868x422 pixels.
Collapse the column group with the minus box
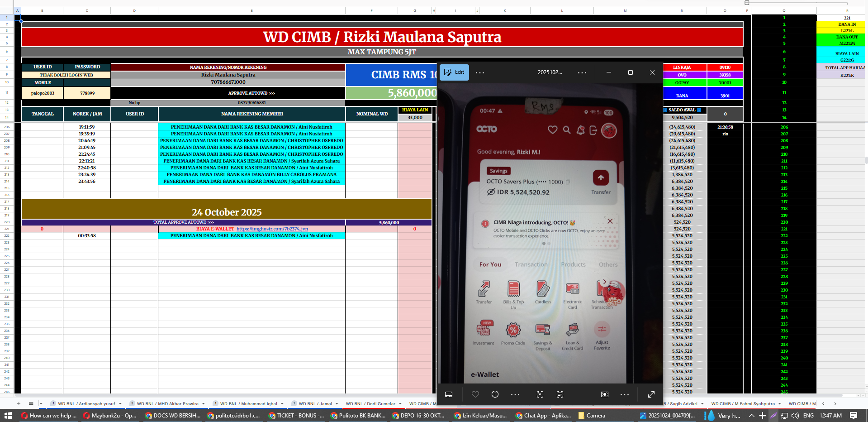coord(747,3)
